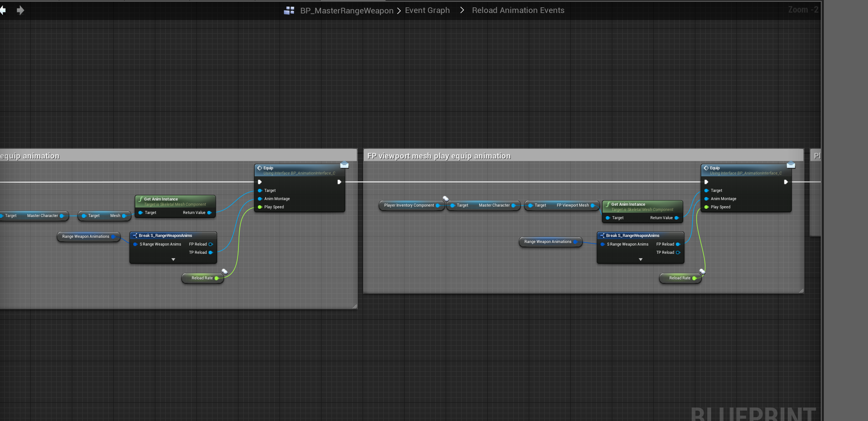Viewport: 868px width, 421px height.
Task: Select the Player Inventory Component variable node
Action: [409, 205]
